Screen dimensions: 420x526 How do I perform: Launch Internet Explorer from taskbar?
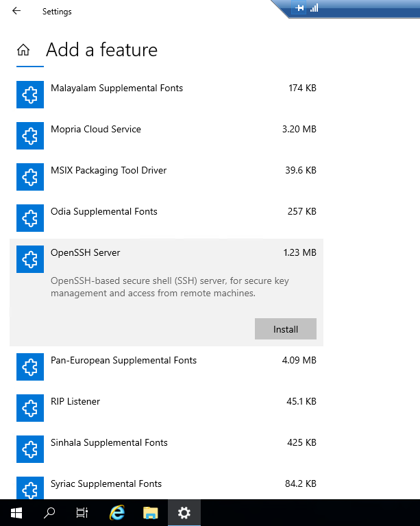tap(117, 512)
